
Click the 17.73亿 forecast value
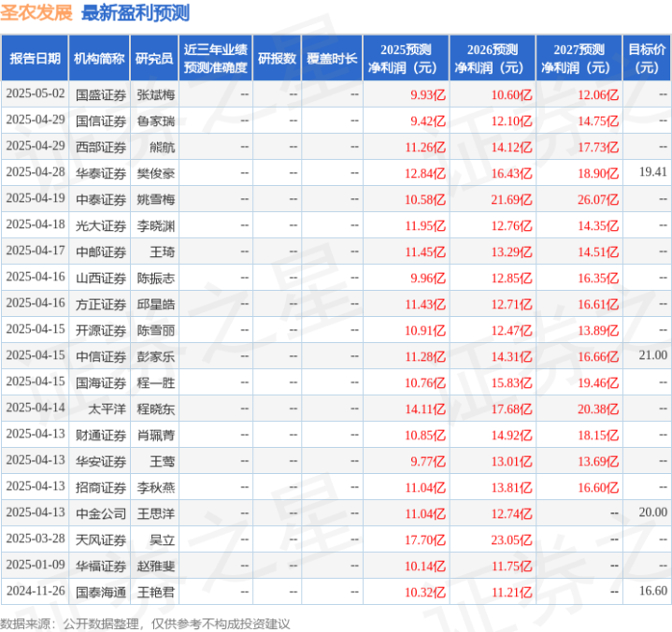[598, 147]
